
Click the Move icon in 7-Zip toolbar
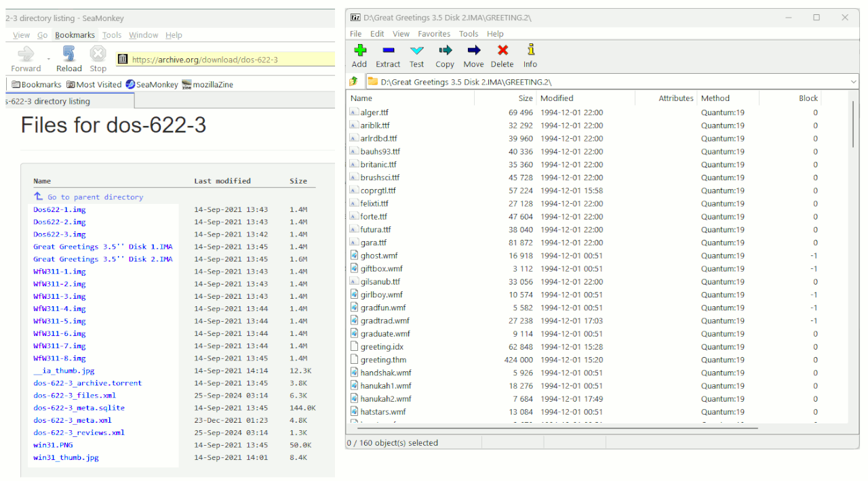coord(473,50)
